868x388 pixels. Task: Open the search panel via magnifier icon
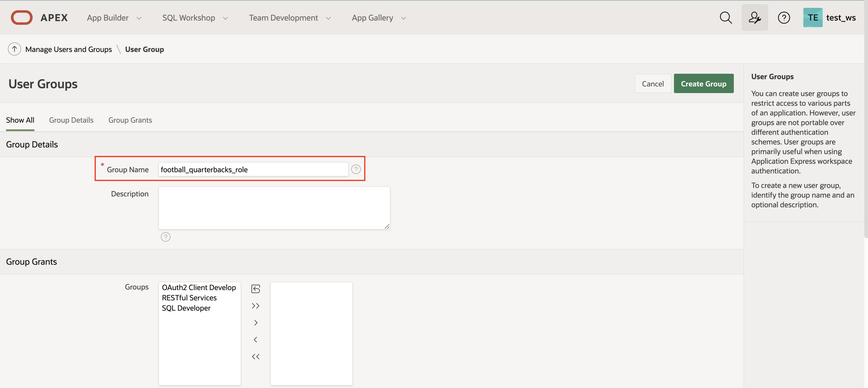[726, 18]
